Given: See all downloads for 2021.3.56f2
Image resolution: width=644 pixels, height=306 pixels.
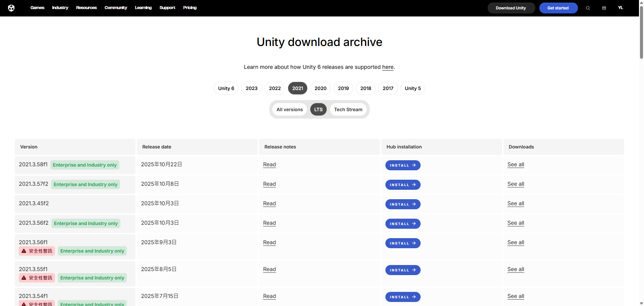Looking at the screenshot, I should (516, 223).
